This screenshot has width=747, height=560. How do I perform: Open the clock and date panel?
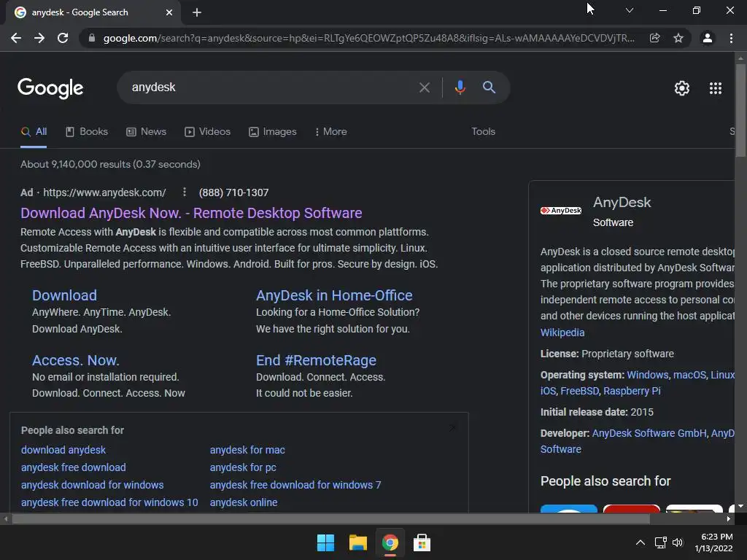713,542
